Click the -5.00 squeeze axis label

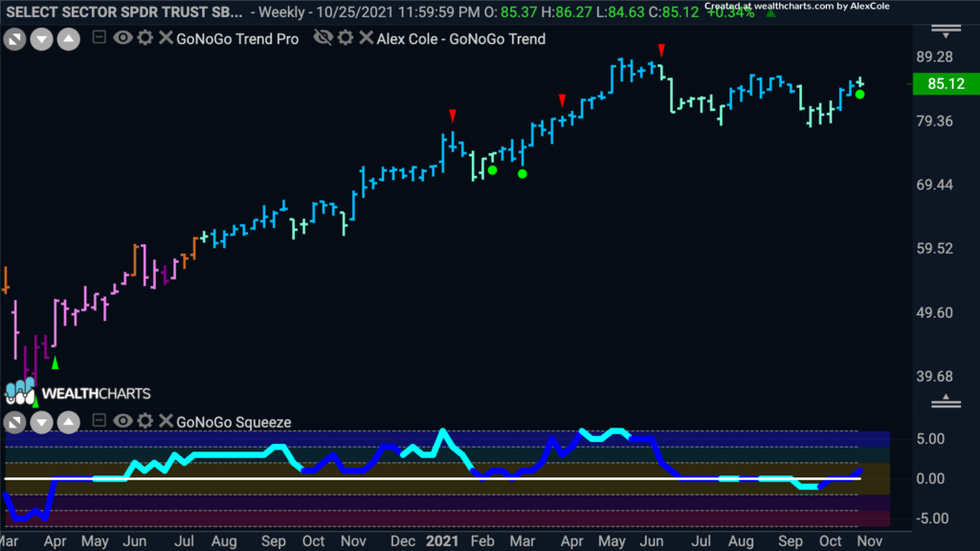click(x=931, y=518)
